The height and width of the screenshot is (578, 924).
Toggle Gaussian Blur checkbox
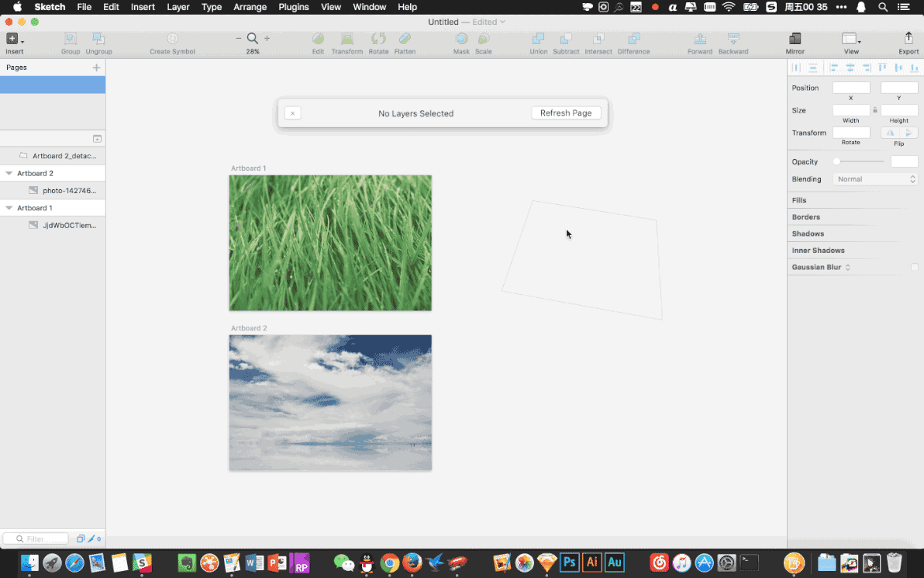pos(914,267)
